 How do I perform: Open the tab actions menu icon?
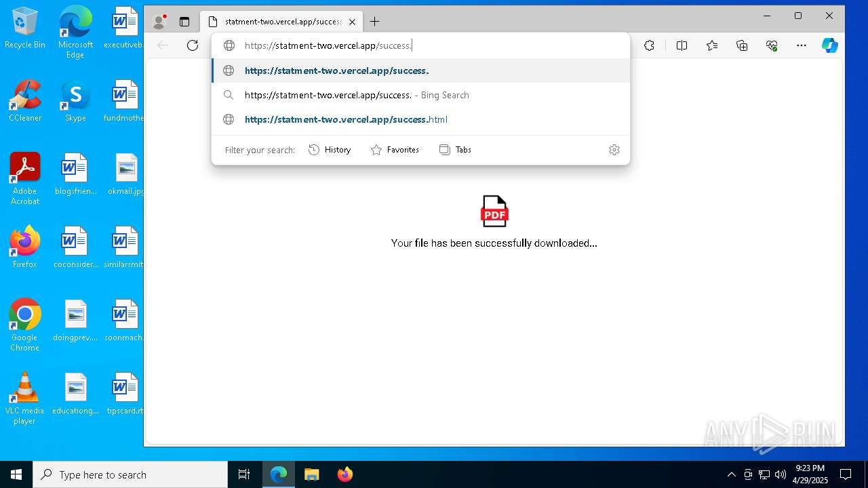[184, 22]
